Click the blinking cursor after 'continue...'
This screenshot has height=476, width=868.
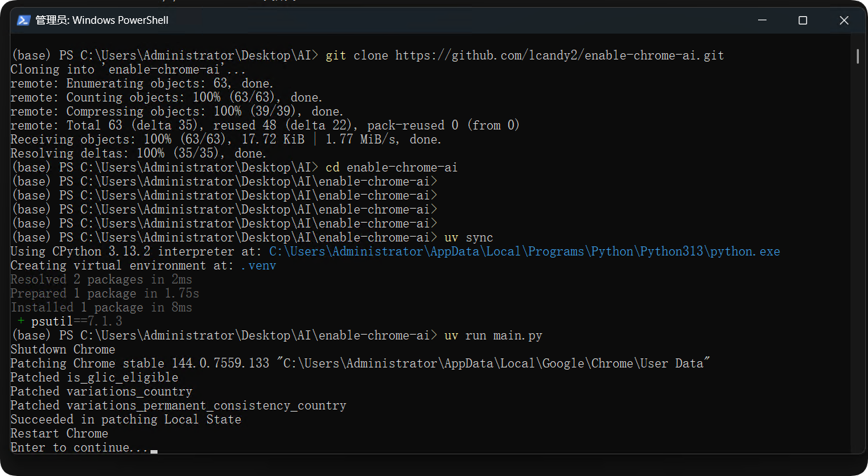[154, 449]
